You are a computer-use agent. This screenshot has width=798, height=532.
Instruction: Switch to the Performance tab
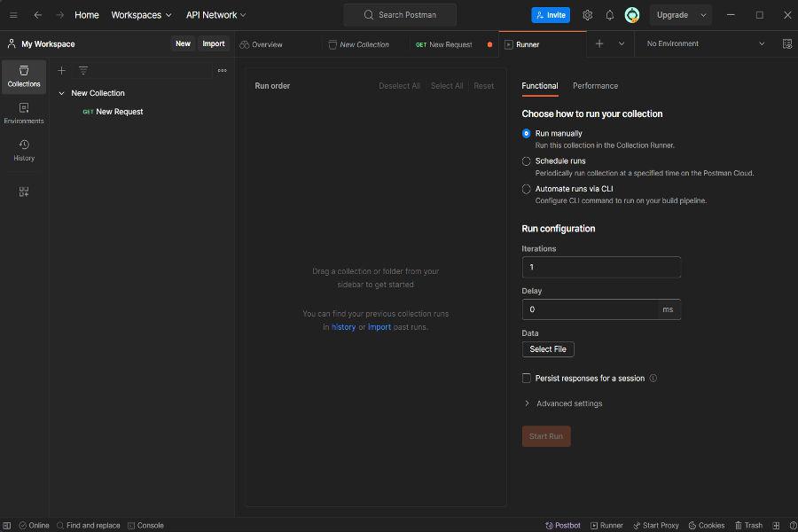[596, 86]
